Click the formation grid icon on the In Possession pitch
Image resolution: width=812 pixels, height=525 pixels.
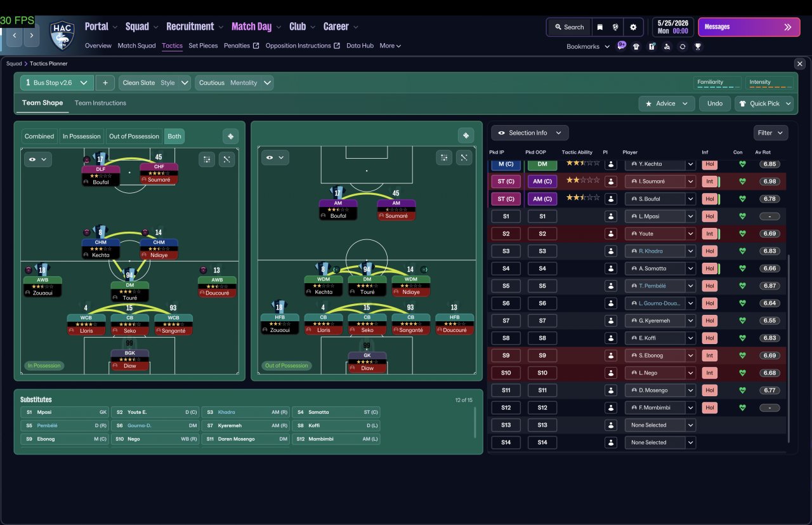pos(207,159)
